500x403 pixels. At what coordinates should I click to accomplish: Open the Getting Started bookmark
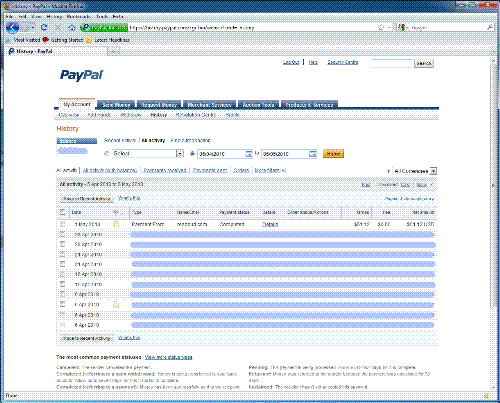pyautogui.click(x=63, y=40)
